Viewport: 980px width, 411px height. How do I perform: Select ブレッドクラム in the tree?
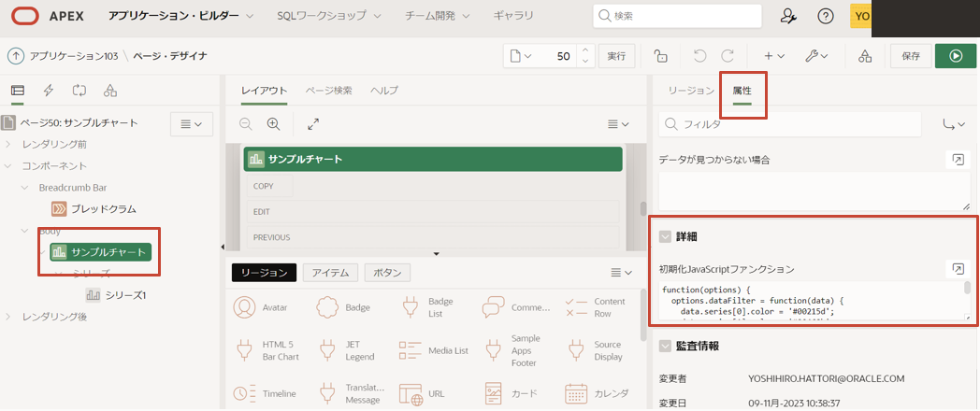pos(94,208)
